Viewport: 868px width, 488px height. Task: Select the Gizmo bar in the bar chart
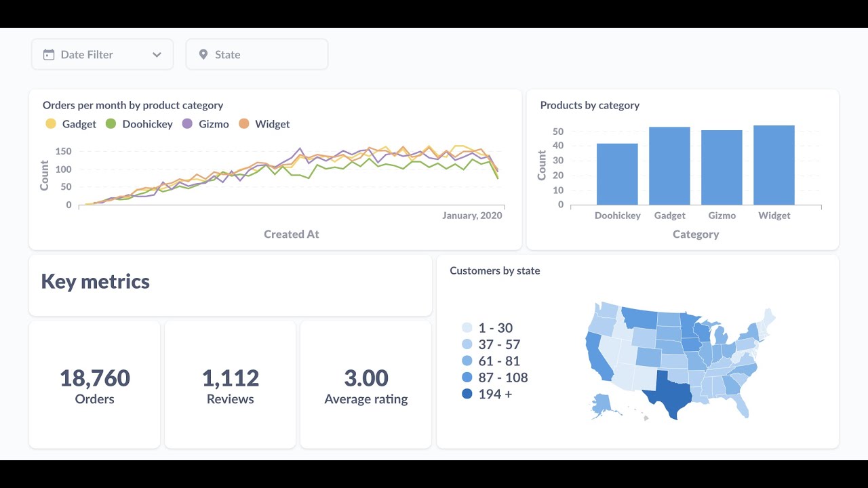(722, 167)
